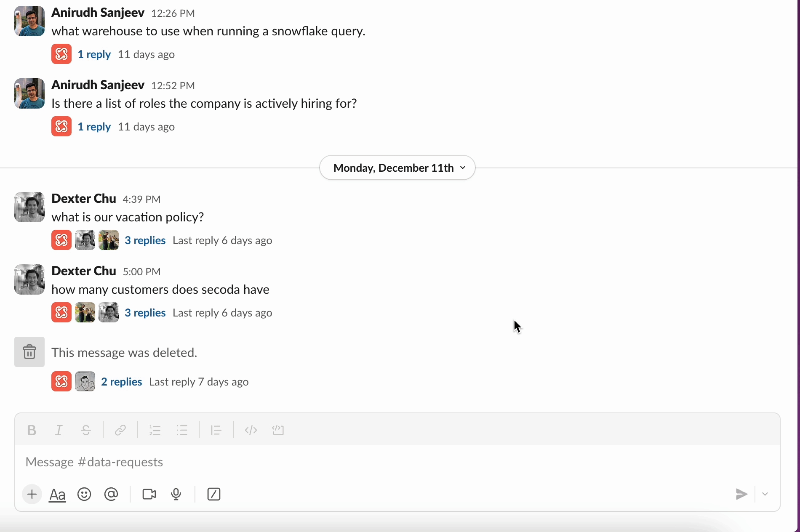
Task: Mention someone with @ icon
Action: point(111,494)
